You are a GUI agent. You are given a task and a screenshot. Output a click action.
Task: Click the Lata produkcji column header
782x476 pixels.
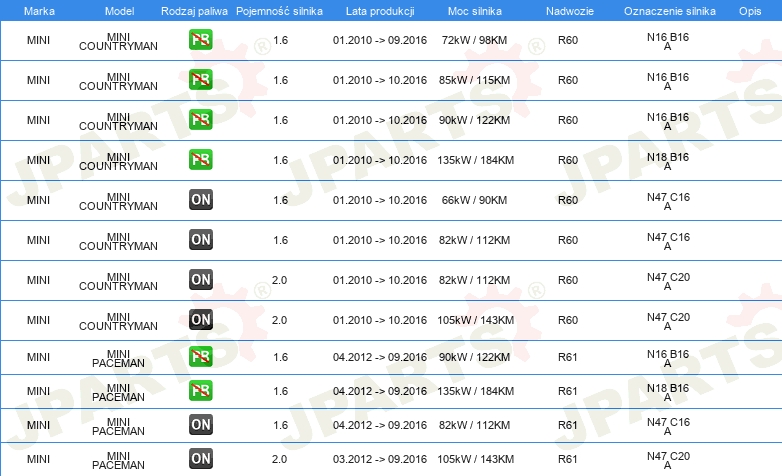tap(380, 11)
